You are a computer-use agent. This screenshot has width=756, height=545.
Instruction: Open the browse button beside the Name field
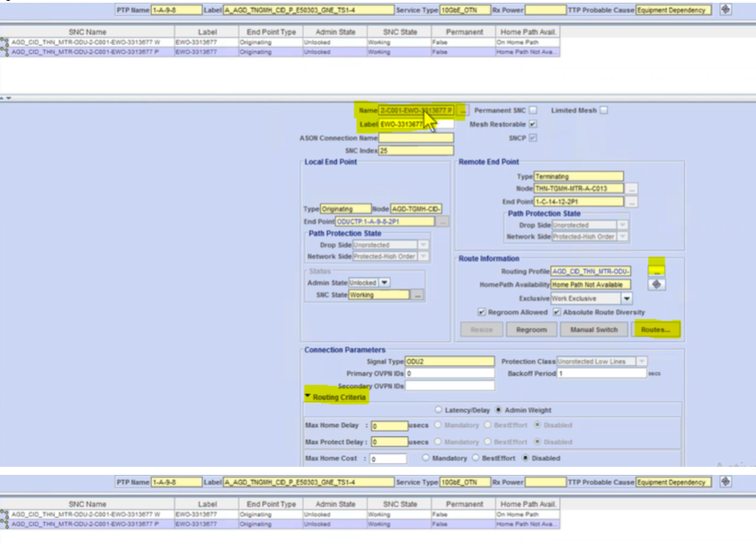click(462, 110)
